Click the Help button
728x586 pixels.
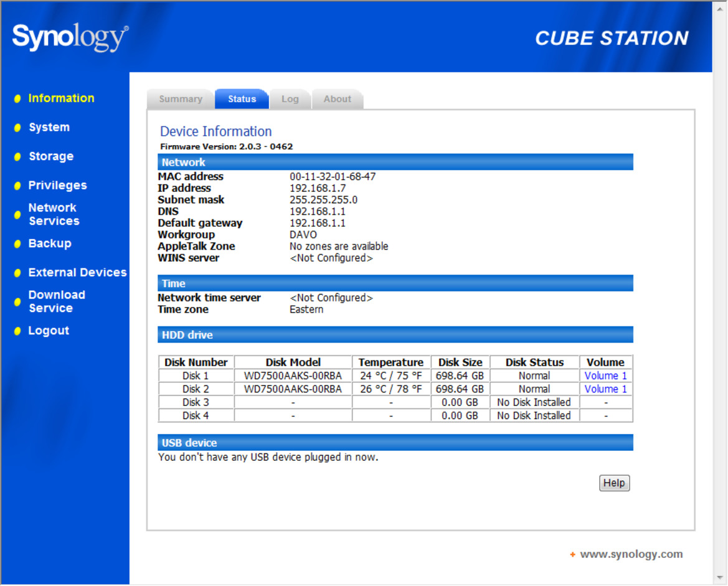[614, 483]
